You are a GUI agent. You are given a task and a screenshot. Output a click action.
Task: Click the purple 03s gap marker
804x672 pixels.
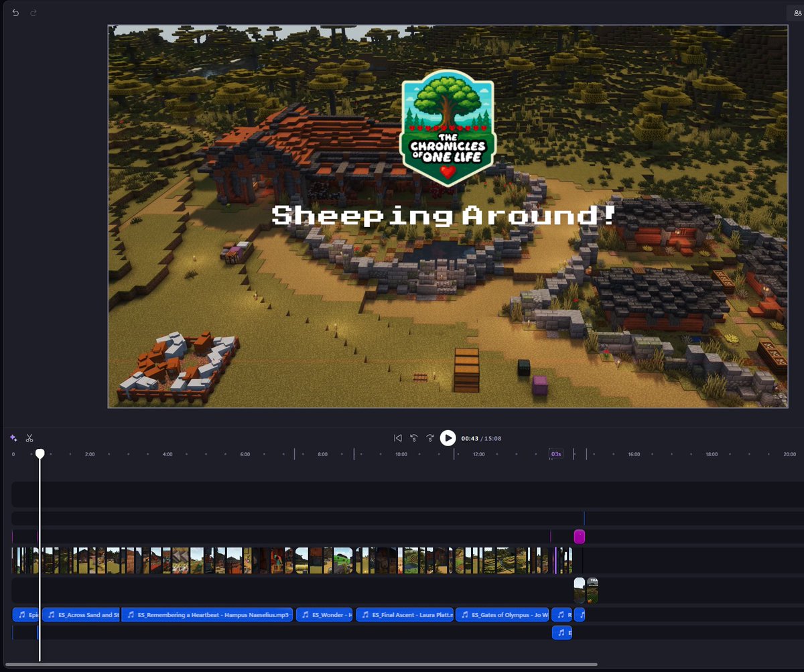(556, 454)
